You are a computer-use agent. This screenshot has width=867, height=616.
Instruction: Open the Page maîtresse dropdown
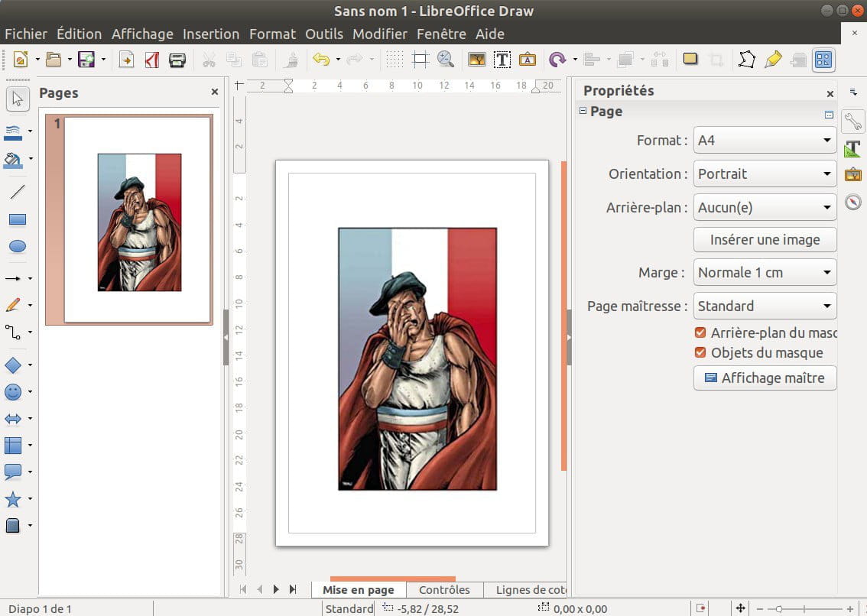765,306
